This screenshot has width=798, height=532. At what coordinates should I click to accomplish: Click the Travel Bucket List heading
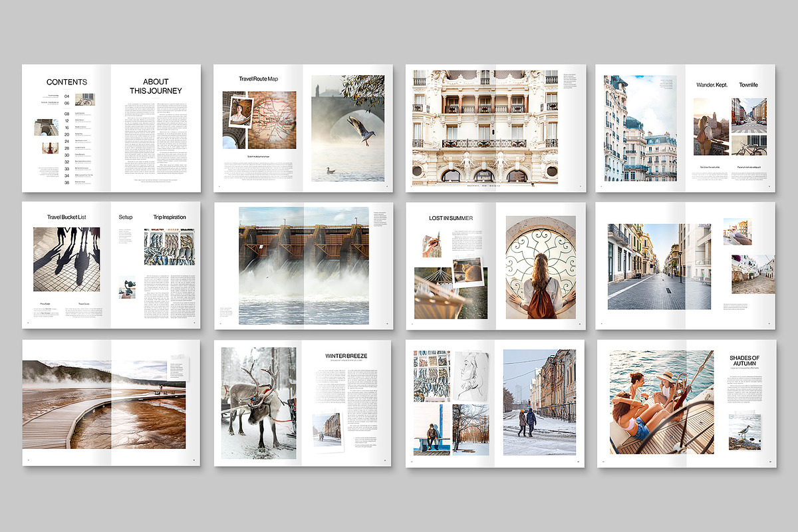tap(66, 217)
